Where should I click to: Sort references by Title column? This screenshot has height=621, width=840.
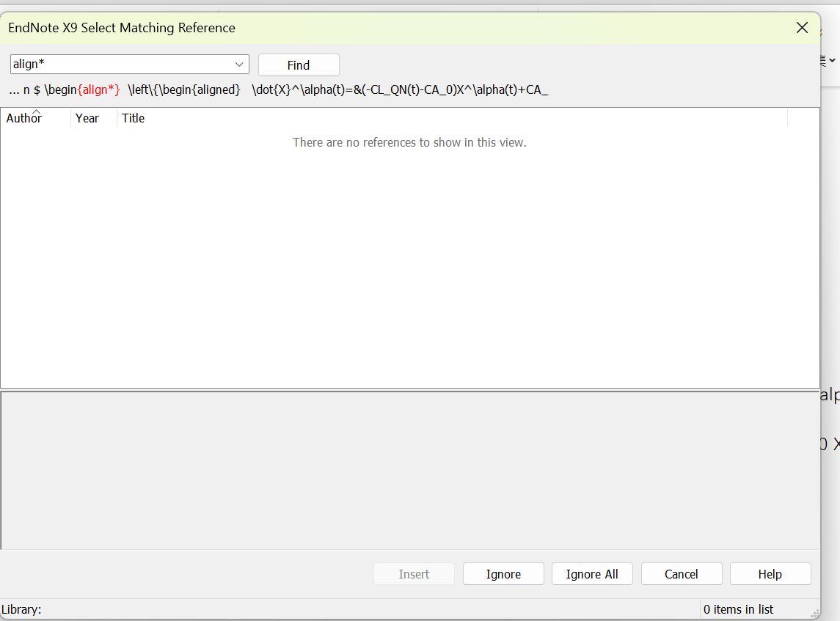tap(452, 118)
